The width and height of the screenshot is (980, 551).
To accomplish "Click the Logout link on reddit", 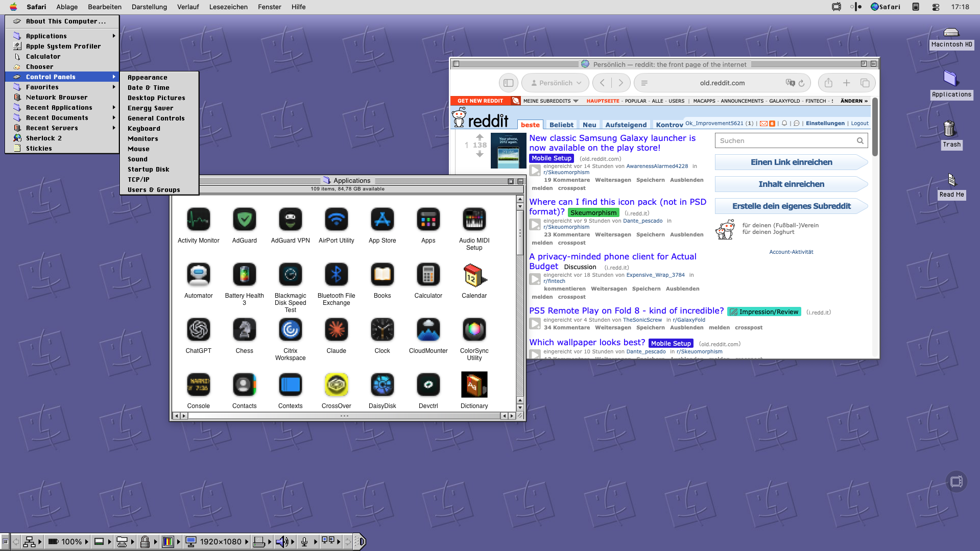I will tap(859, 124).
